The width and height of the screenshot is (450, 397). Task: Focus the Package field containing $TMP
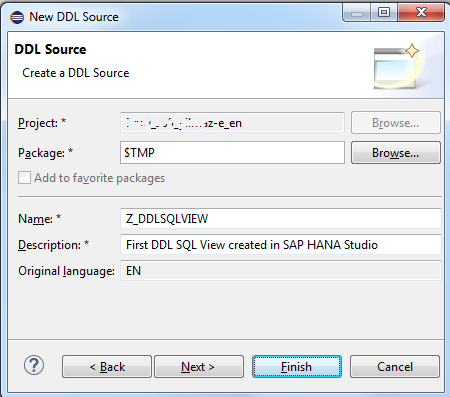point(232,153)
